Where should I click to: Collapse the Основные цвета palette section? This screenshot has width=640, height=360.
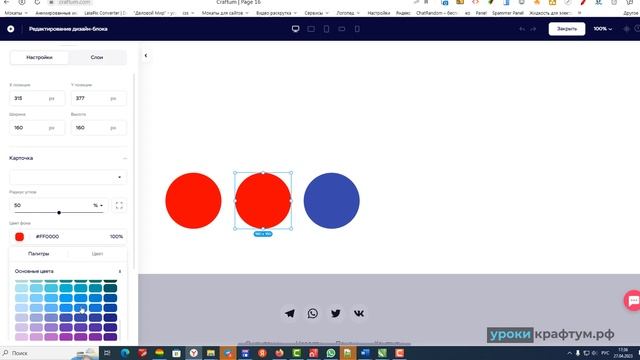[120, 271]
